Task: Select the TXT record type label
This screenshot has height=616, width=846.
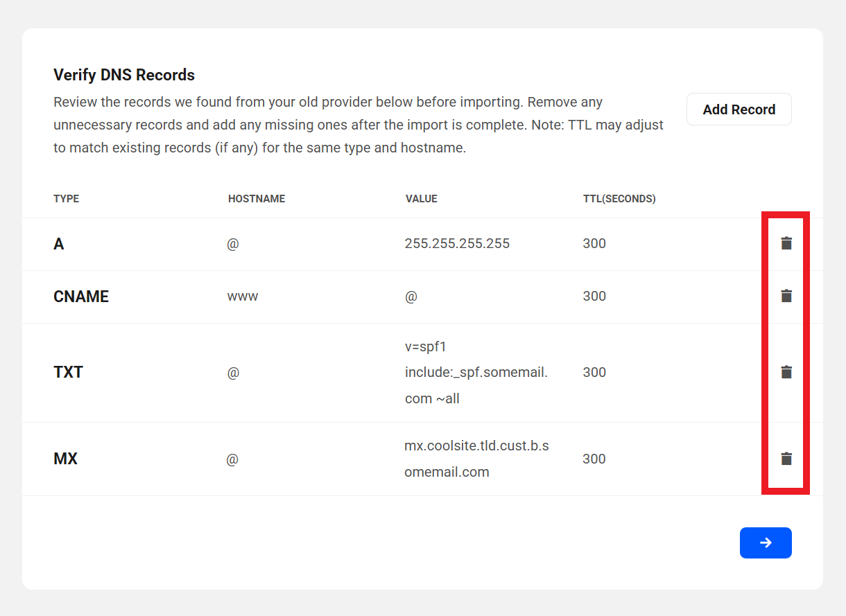Action: click(68, 373)
